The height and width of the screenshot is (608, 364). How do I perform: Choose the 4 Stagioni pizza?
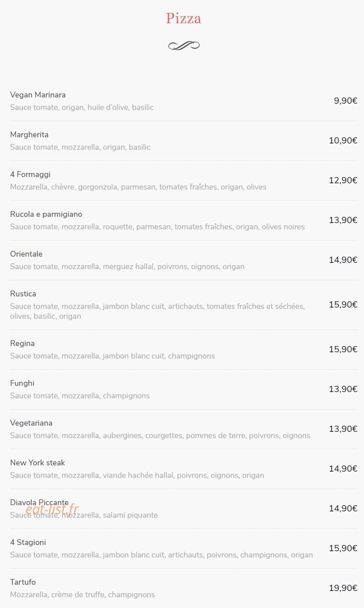point(28,542)
